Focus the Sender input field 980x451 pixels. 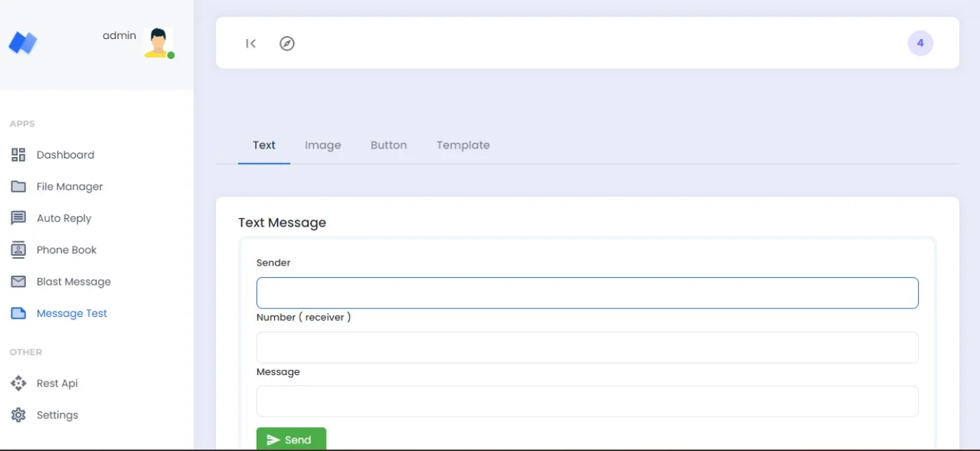[x=587, y=293]
